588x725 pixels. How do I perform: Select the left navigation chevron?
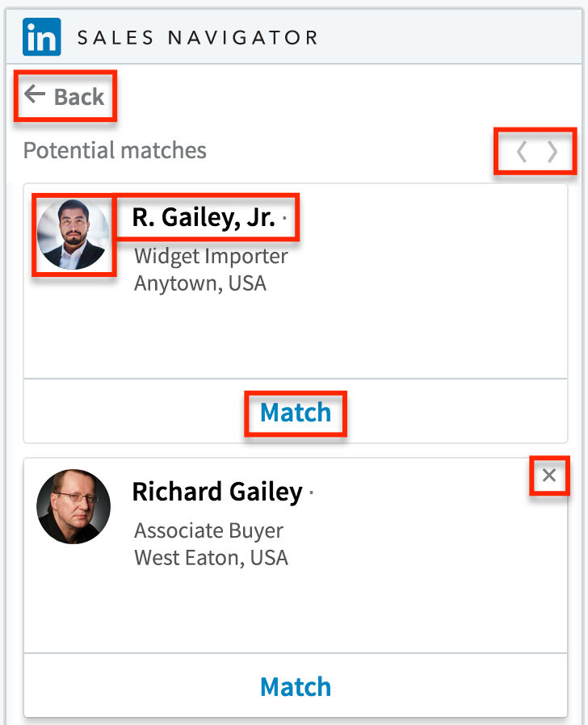tap(522, 151)
